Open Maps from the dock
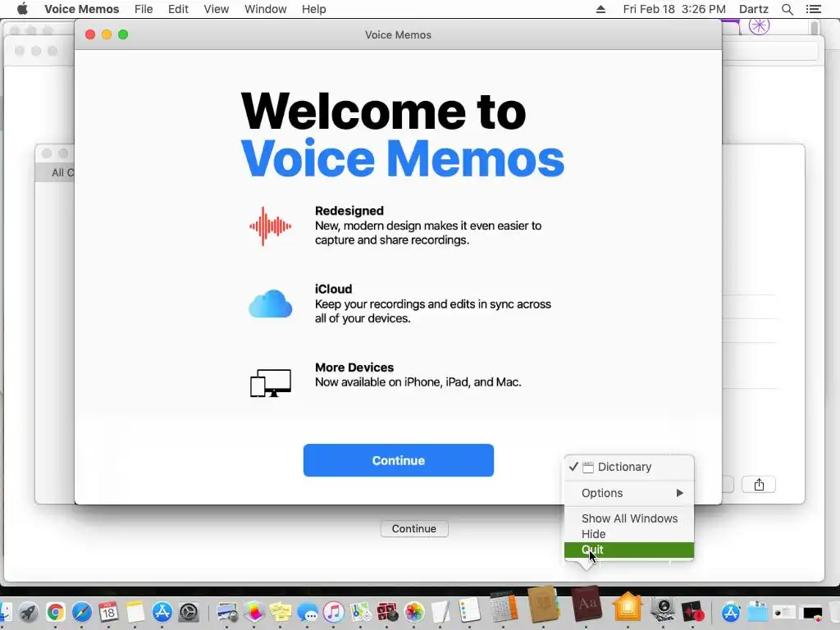The width and height of the screenshot is (840, 630). pos(361,612)
